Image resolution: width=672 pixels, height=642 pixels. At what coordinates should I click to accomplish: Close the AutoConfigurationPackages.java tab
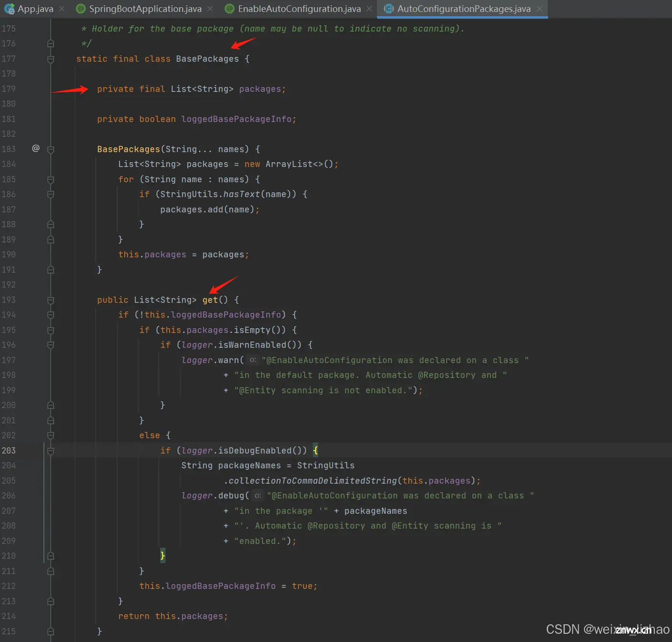(540, 9)
